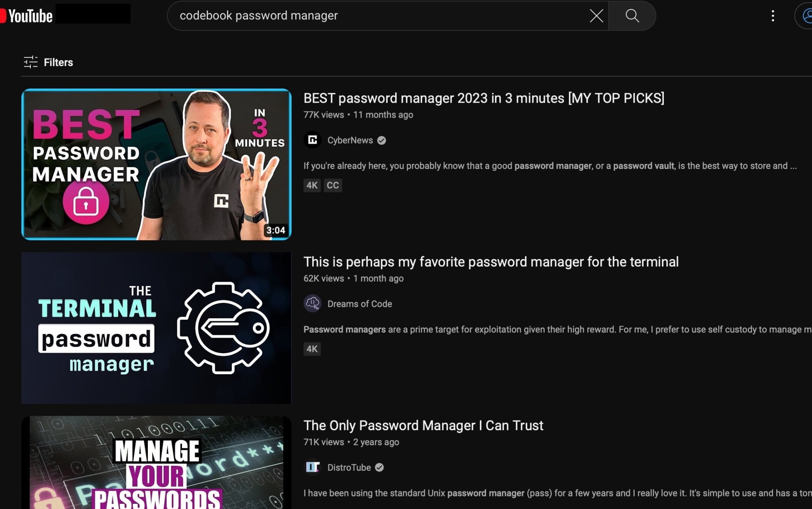
Task: Click the CyberNews channel name
Action: (x=350, y=140)
